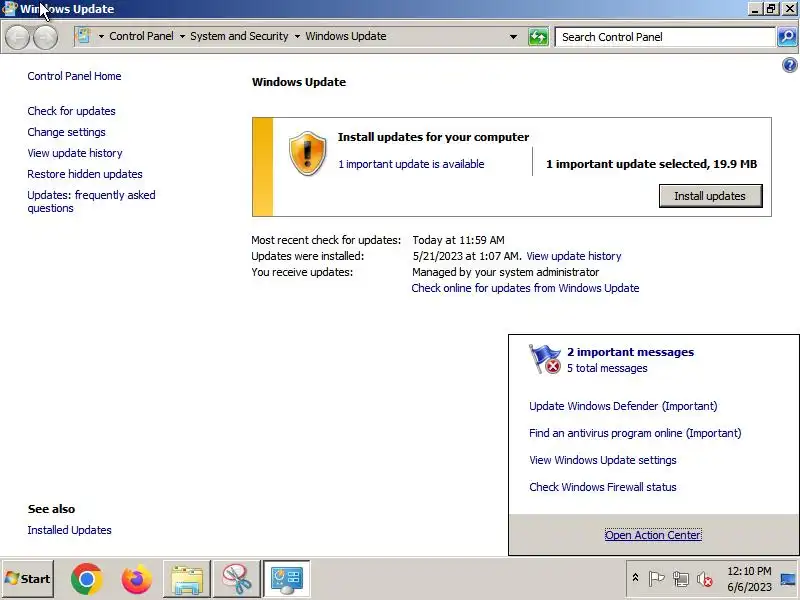Click View update history next to install date
Image resolution: width=800 pixels, height=600 pixels.
click(574, 256)
